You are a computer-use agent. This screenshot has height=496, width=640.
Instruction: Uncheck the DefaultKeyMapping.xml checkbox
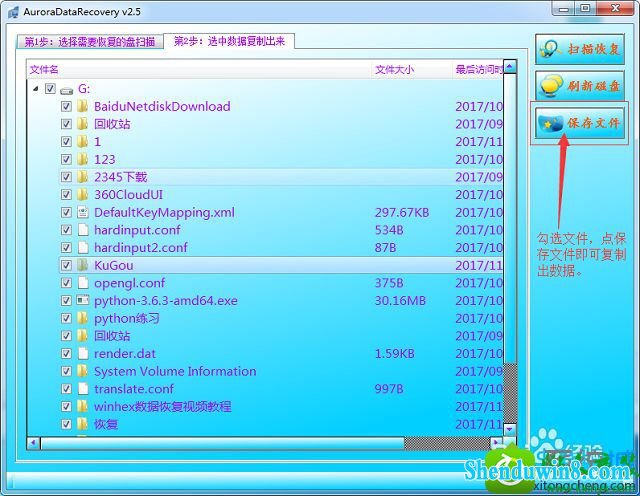[x=66, y=212]
